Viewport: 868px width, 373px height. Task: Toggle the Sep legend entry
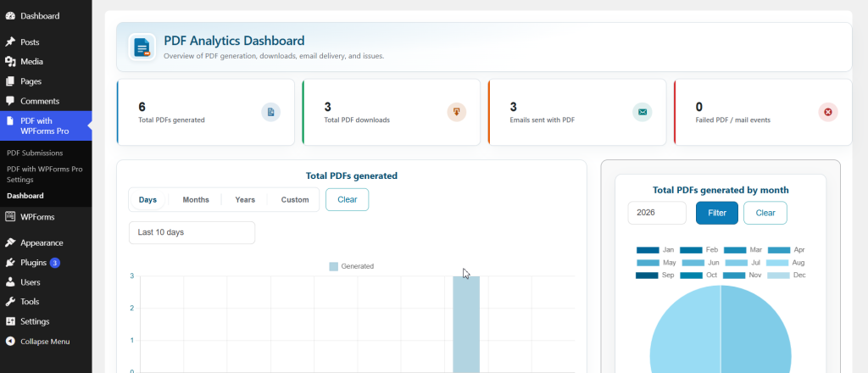[x=655, y=275]
